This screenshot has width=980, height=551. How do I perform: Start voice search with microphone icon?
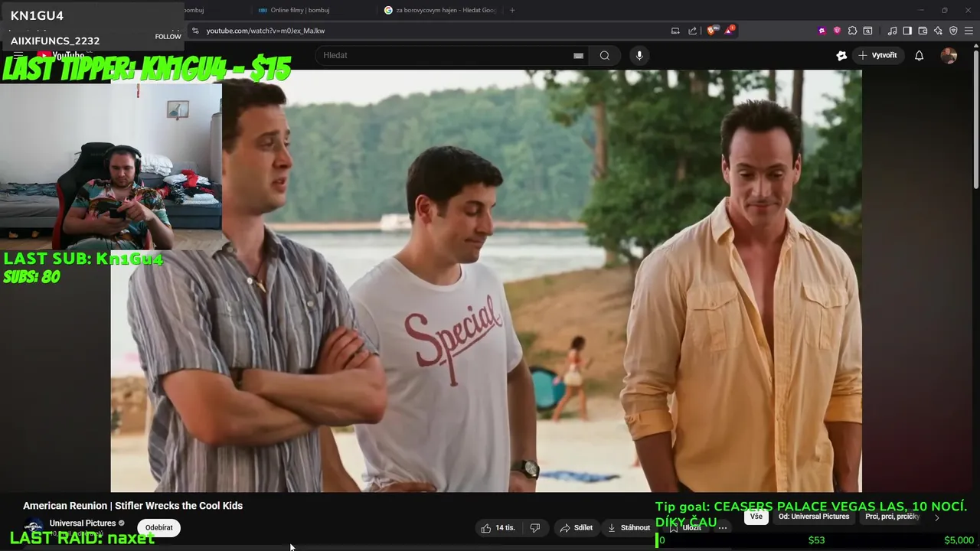pyautogui.click(x=639, y=55)
